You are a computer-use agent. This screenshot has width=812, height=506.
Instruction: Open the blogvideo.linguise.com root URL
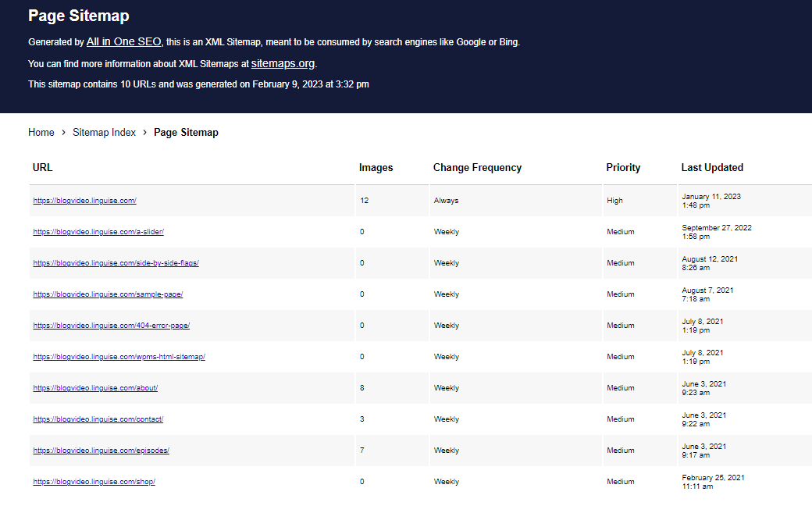85,201
